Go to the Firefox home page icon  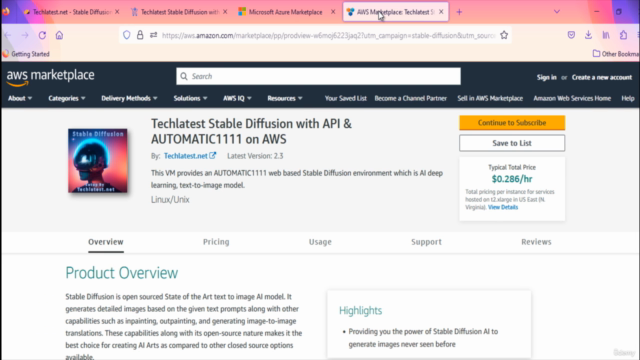coord(59,35)
